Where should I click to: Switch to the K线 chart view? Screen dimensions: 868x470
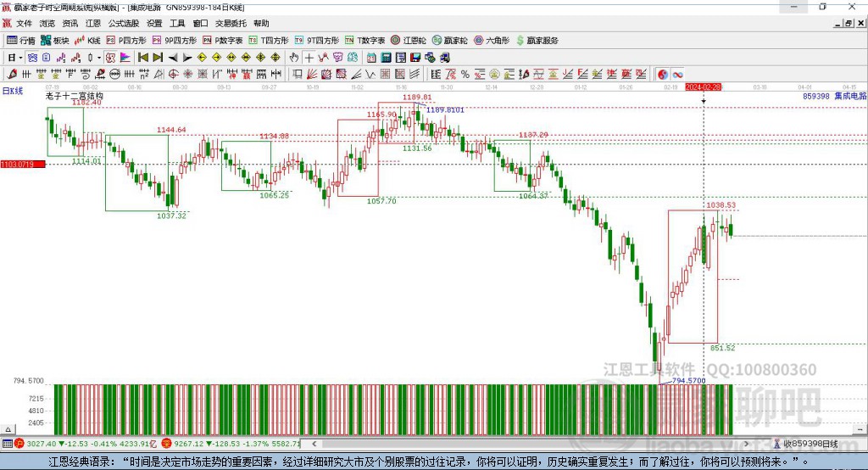point(87,41)
